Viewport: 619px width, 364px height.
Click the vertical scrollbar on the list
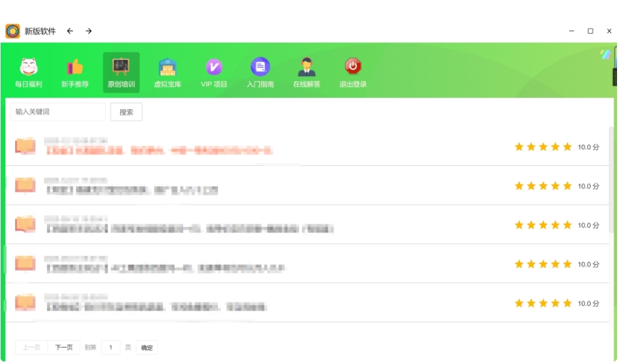click(x=612, y=178)
